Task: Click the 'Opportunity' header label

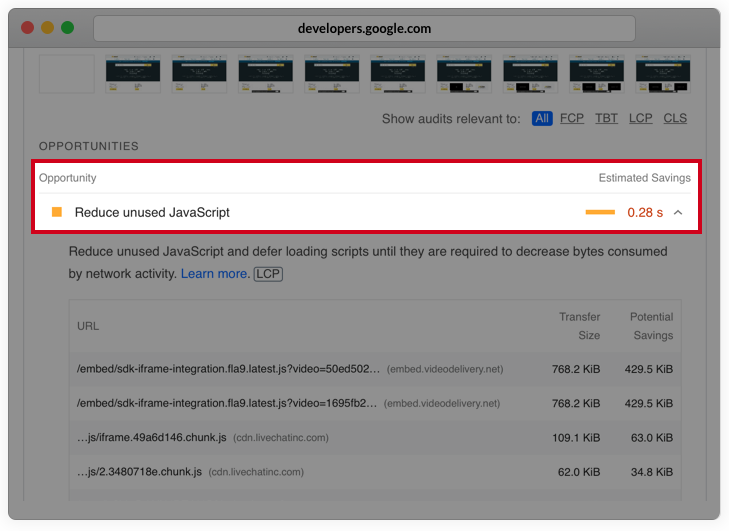Action: tap(67, 178)
